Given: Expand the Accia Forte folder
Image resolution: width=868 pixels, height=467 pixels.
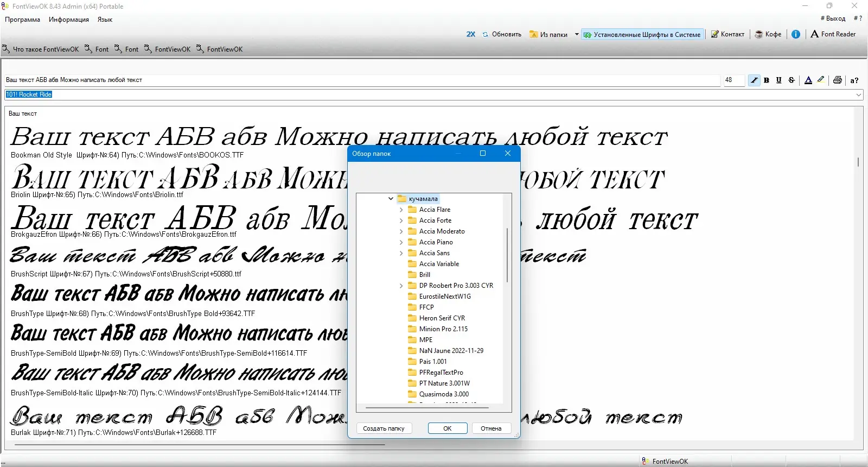Looking at the screenshot, I should tap(401, 220).
